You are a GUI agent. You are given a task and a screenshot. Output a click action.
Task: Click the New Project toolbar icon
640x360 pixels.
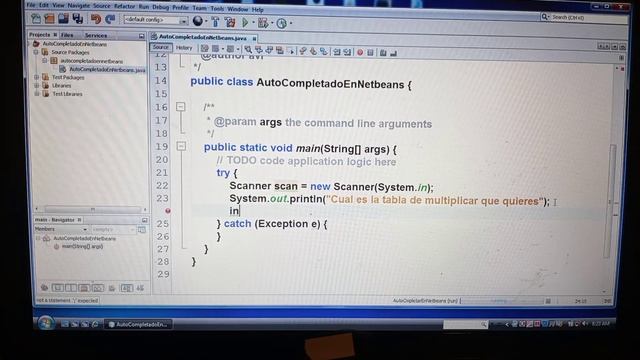(x=49, y=19)
